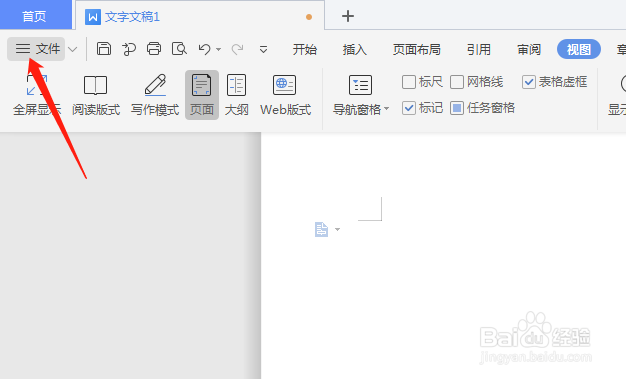The height and width of the screenshot is (379, 626).
Task: Click the export to PDF icon beside Save
Action: coord(129,49)
